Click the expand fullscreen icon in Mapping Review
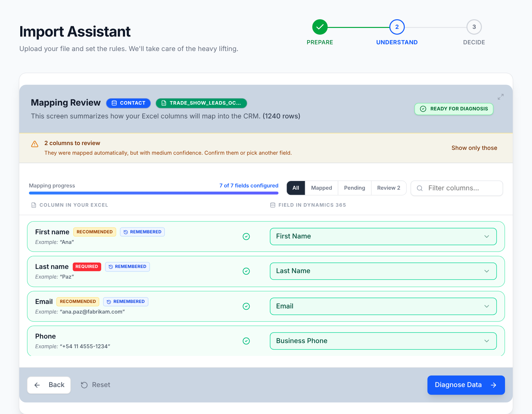532x414 pixels. pyautogui.click(x=501, y=97)
